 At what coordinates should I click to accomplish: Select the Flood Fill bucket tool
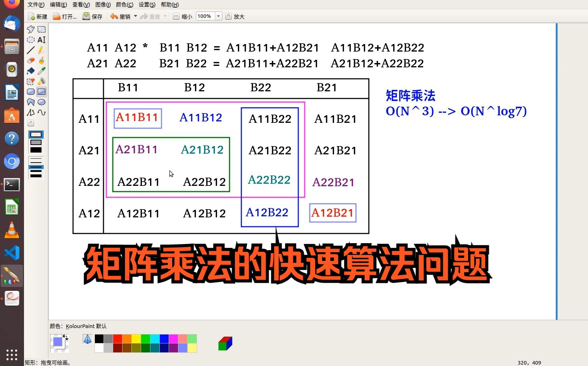(x=31, y=71)
